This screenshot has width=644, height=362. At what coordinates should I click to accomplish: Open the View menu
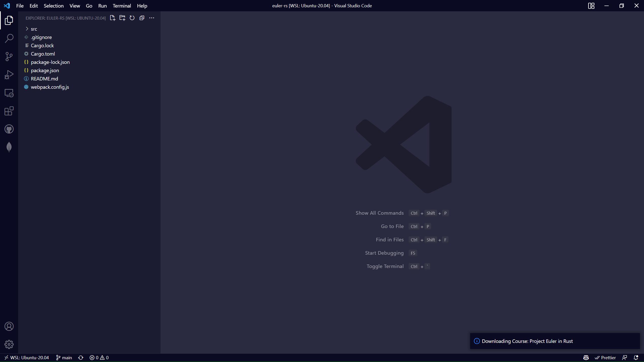(75, 6)
